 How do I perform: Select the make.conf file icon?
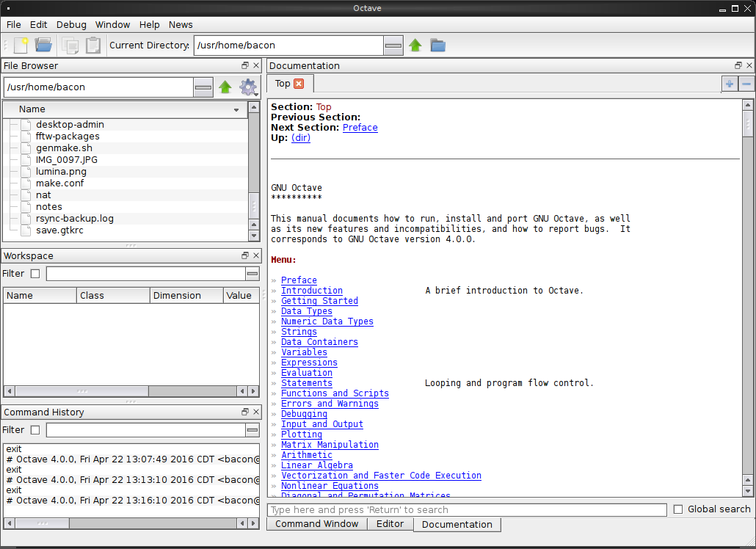click(x=26, y=183)
